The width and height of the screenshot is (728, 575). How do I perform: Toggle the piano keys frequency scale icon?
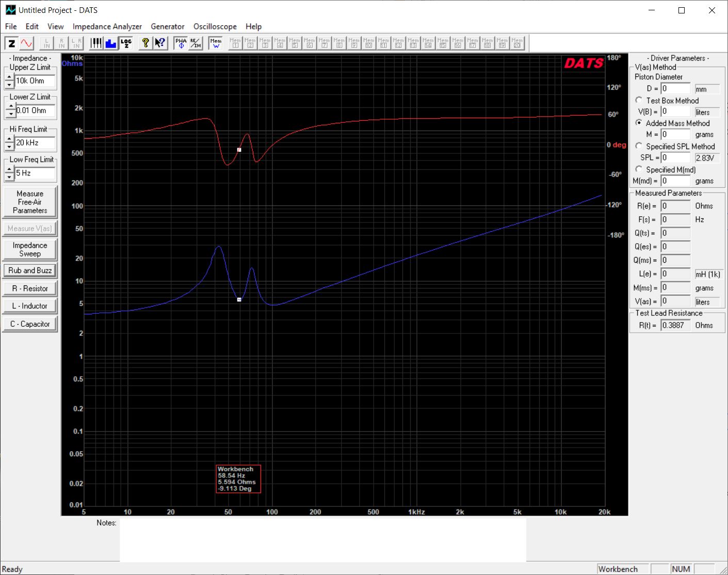pyautogui.click(x=96, y=43)
